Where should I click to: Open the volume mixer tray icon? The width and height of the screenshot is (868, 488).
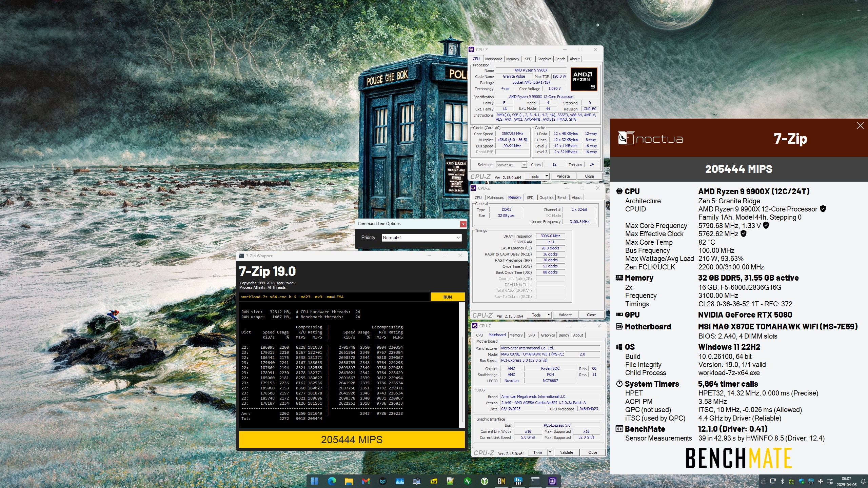click(x=830, y=481)
